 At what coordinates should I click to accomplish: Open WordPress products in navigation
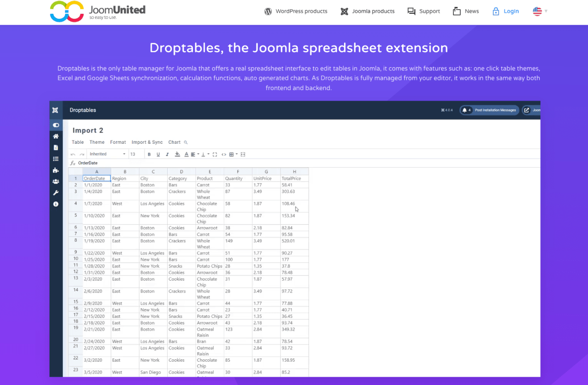coord(296,11)
